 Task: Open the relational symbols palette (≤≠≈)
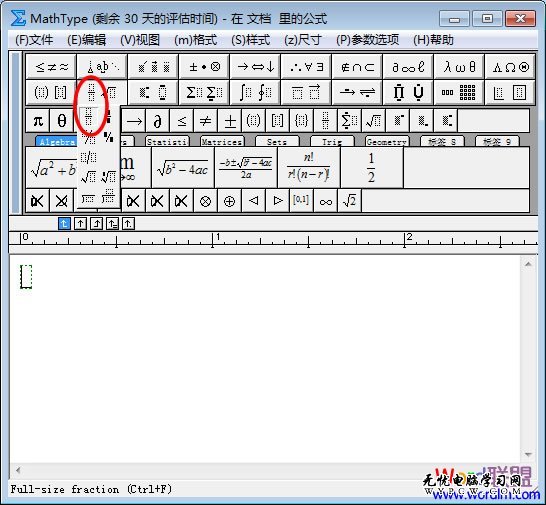[51, 67]
